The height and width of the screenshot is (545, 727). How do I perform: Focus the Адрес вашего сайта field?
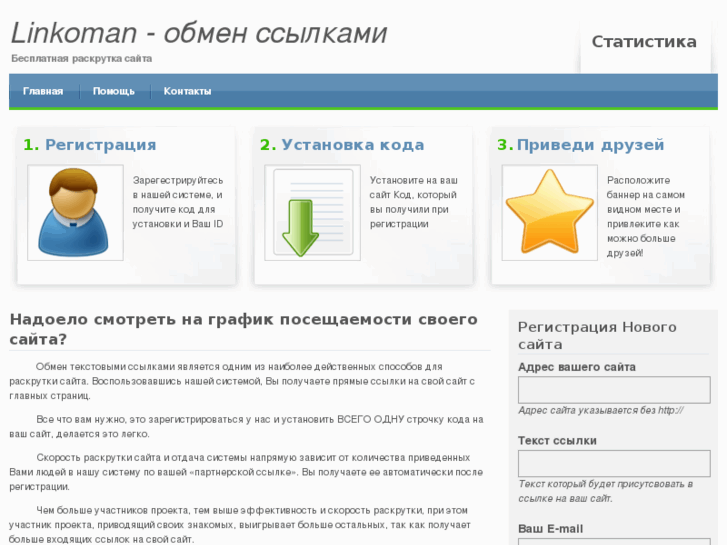click(614, 390)
